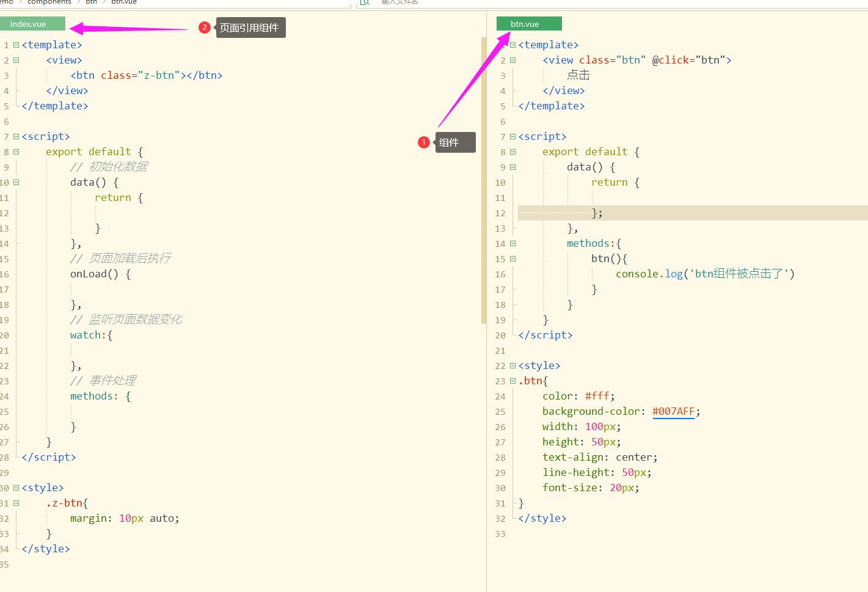Click 'text-align: center;' in btn.vue

click(600, 457)
